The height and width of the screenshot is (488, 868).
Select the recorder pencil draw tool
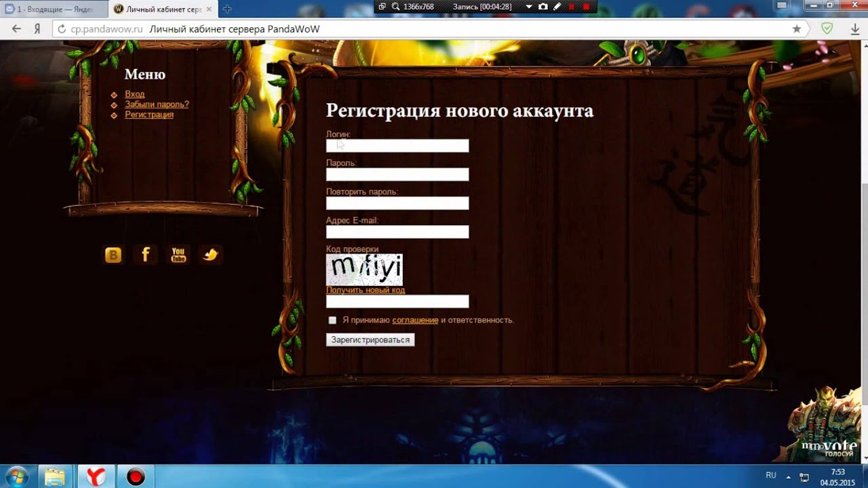coord(557,6)
